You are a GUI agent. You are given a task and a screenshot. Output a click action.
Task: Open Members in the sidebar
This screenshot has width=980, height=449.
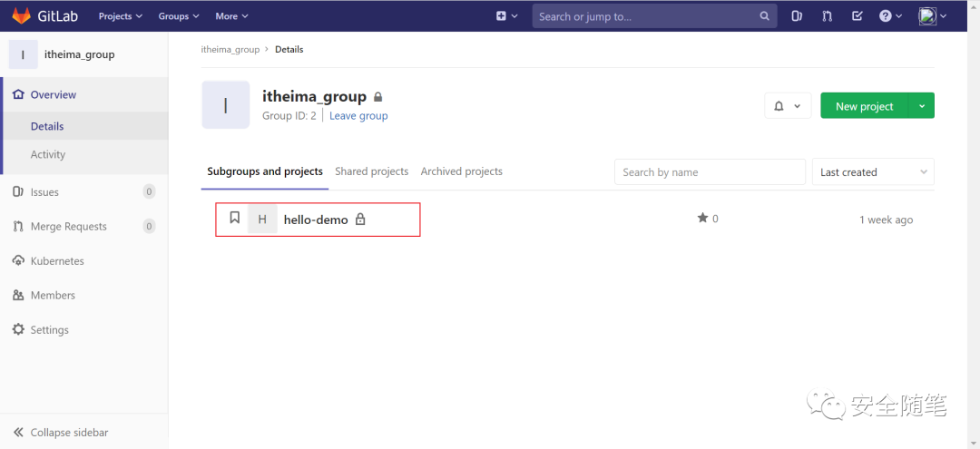pos(83,296)
